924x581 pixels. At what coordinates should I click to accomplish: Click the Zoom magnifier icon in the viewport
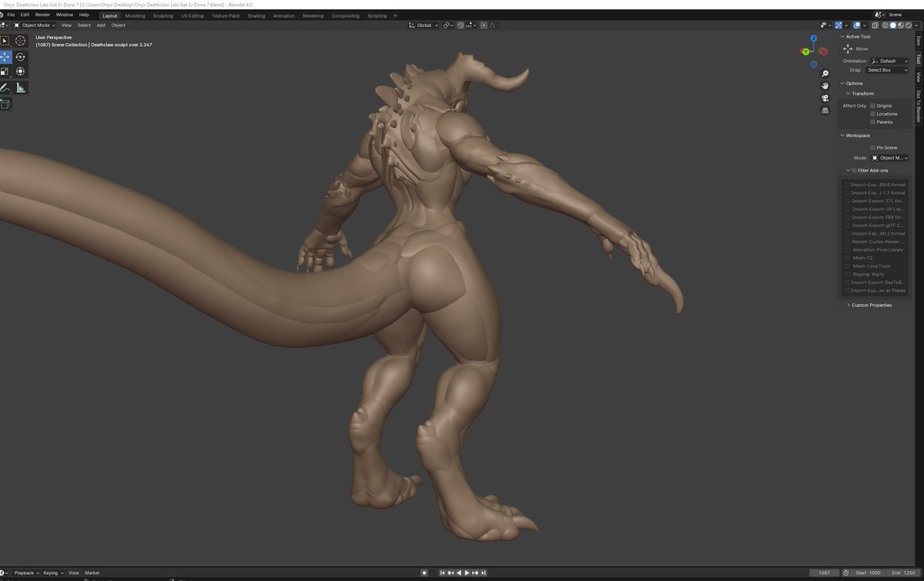pos(825,72)
